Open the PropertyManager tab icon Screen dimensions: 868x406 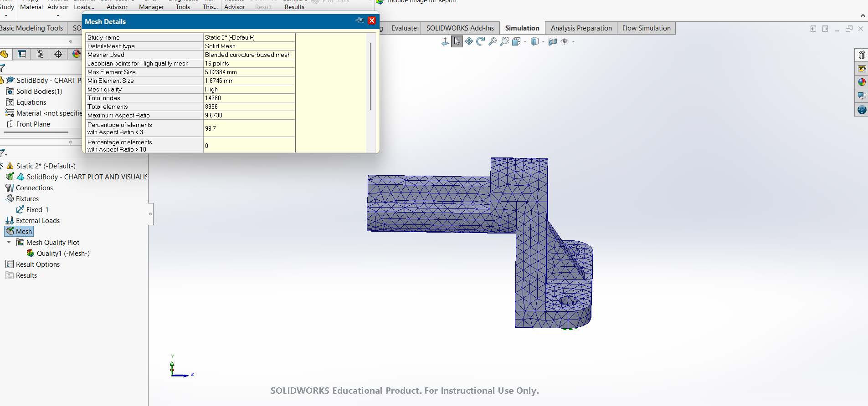[x=22, y=55]
